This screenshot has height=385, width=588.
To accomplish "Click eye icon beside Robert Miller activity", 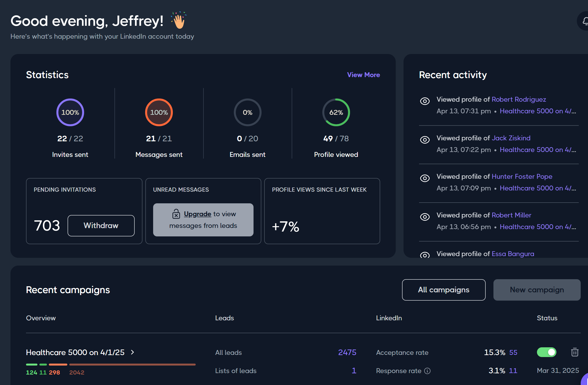I will (425, 217).
